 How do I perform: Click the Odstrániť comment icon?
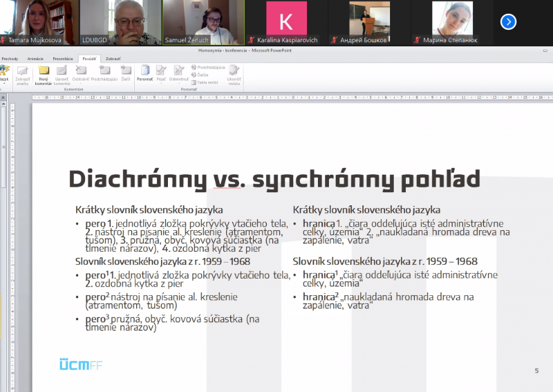[x=80, y=71]
